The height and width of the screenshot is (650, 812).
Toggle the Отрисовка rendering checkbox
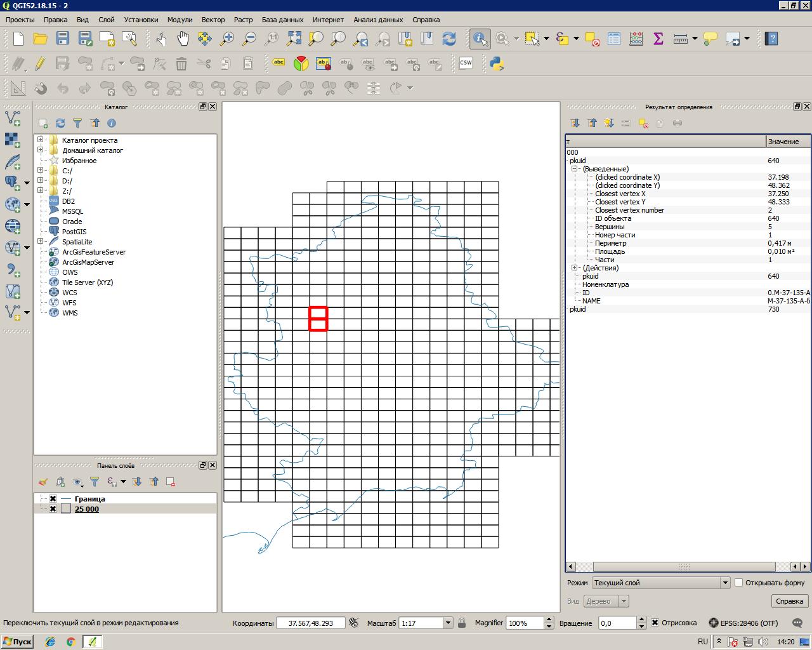coord(655,623)
